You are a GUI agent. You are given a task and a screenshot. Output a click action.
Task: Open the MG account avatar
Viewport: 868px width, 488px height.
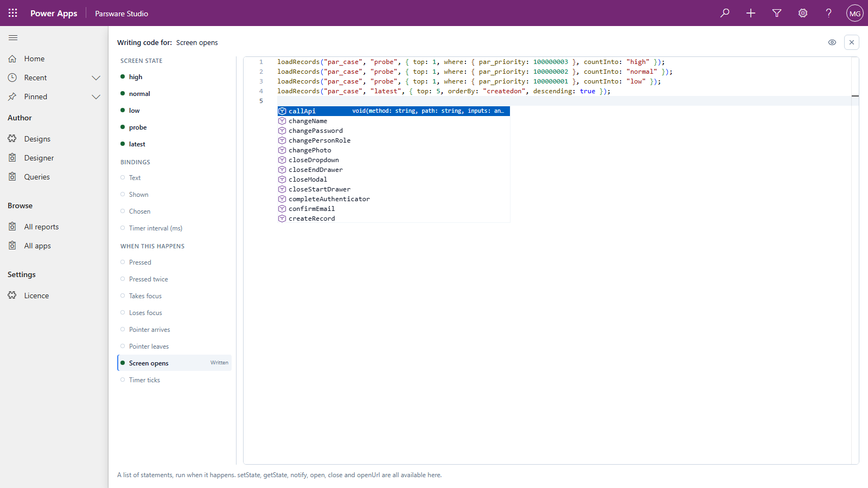[x=855, y=13]
